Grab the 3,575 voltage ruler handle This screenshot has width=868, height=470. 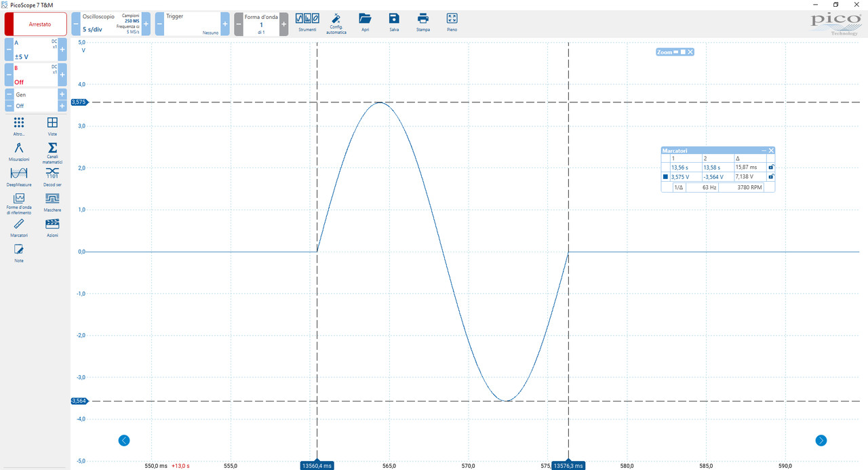(x=78, y=102)
